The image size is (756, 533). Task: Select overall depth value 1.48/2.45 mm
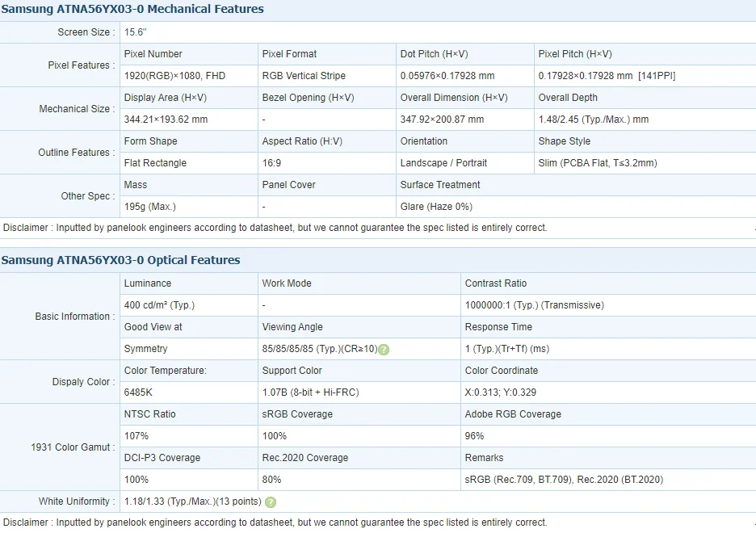point(593,120)
